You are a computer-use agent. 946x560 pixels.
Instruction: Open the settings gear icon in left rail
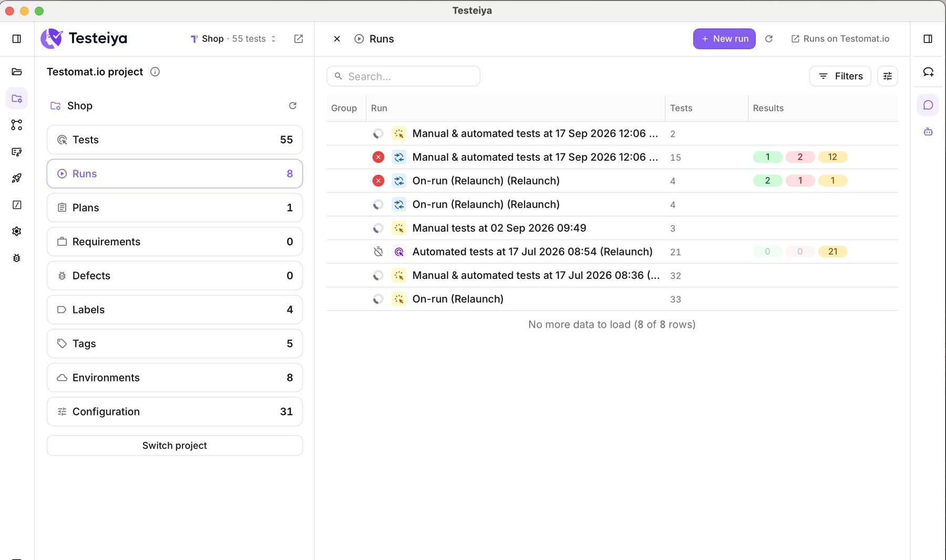(17, 231)
